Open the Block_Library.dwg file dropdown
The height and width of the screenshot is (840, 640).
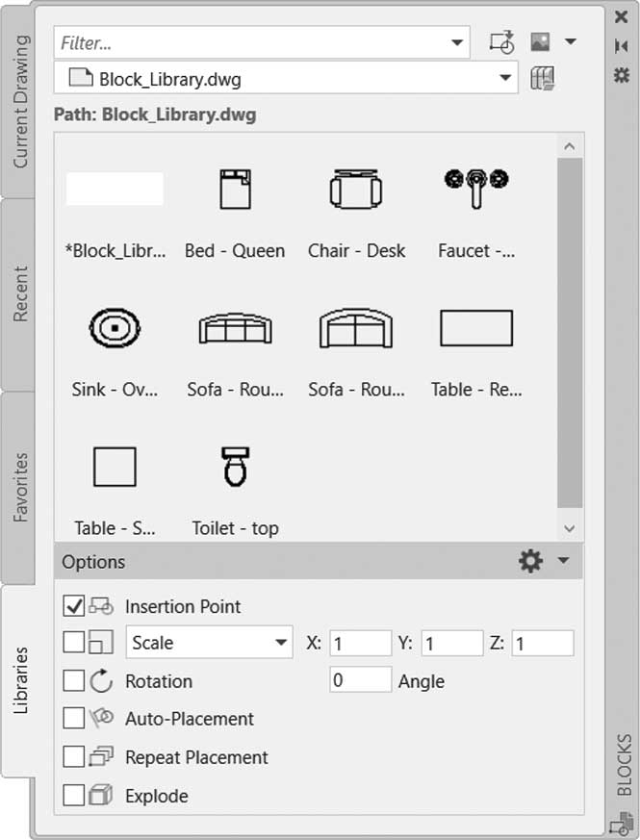pos(286,78)
